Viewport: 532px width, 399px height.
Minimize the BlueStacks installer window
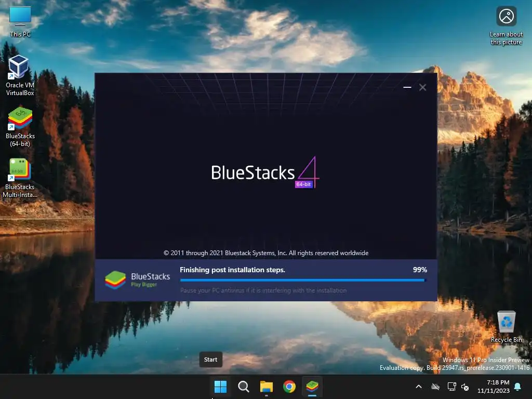407,87
